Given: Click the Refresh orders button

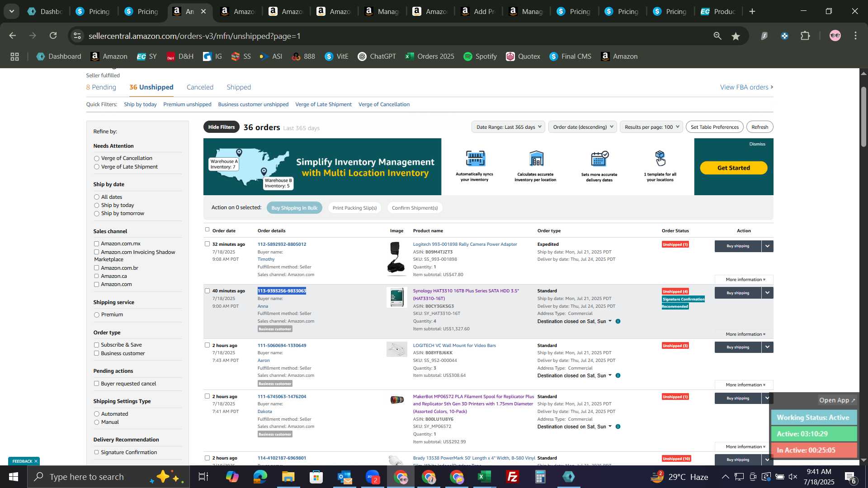Looking at the screenshot, I should click(759, 127).
